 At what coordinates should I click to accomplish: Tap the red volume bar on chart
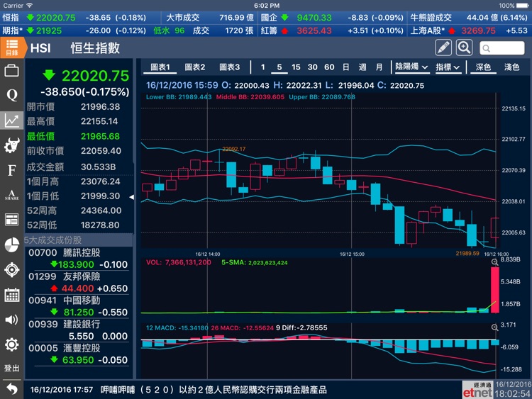pos(494,290)
